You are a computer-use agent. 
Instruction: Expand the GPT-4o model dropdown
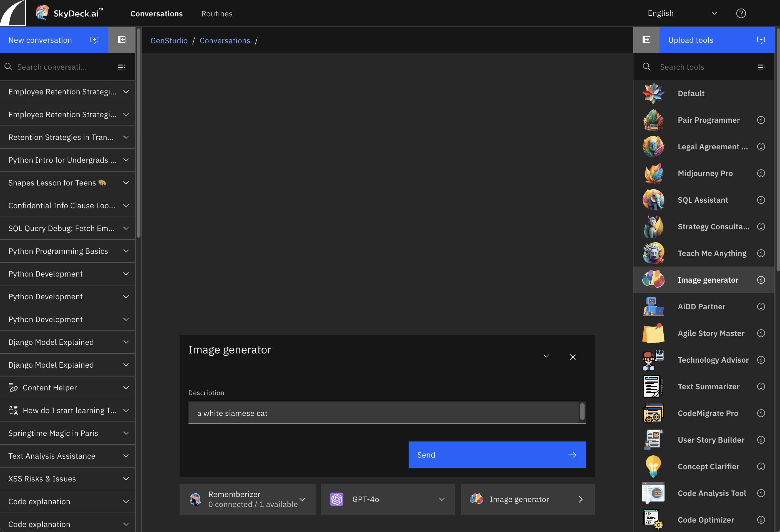(442, 499)
